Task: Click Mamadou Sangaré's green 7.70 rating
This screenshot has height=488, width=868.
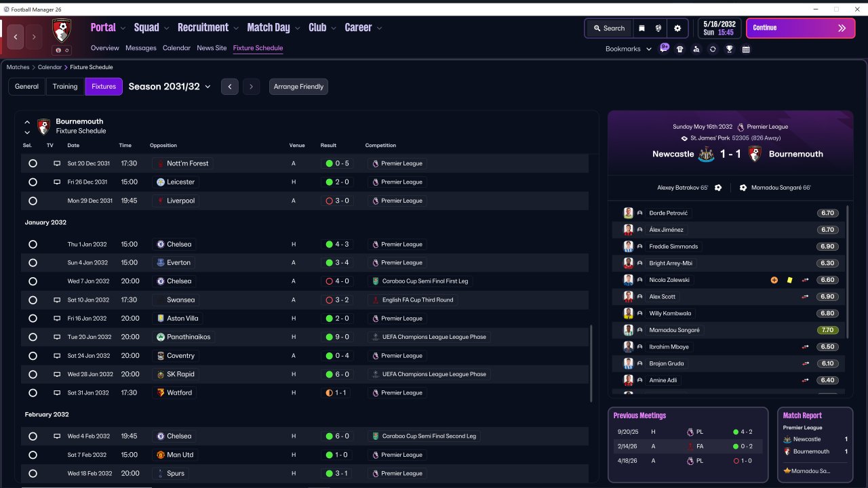Action: (827, 330)
